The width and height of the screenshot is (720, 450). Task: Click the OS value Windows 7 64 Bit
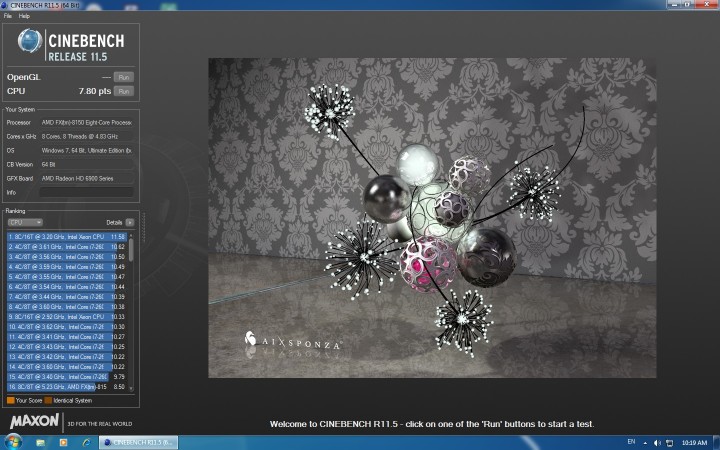pos(87,150)
